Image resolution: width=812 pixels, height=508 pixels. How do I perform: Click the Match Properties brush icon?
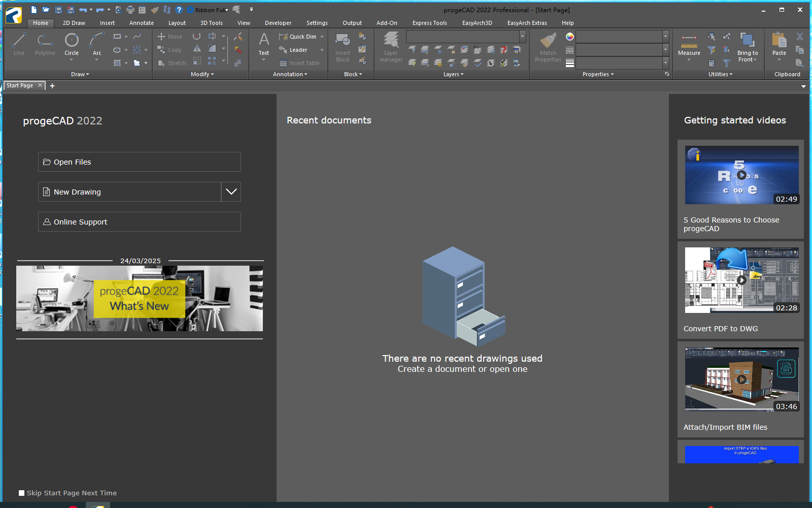coord(548,47)
